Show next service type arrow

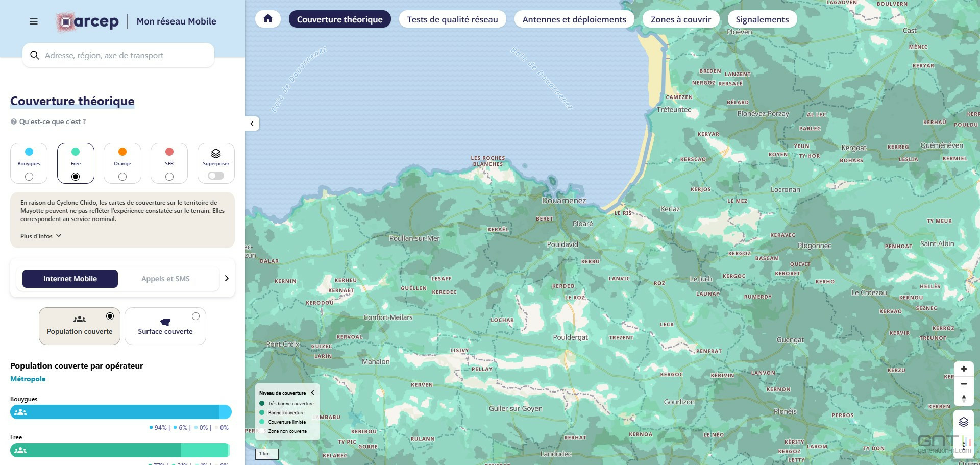tap(227, 278)
